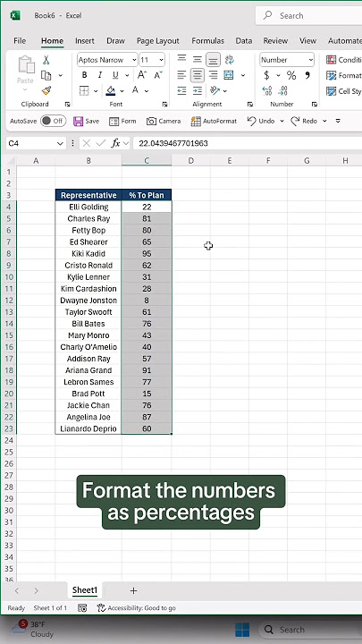Click the Undo button
The width and height of the screenshot is (362, 644).
261,121
